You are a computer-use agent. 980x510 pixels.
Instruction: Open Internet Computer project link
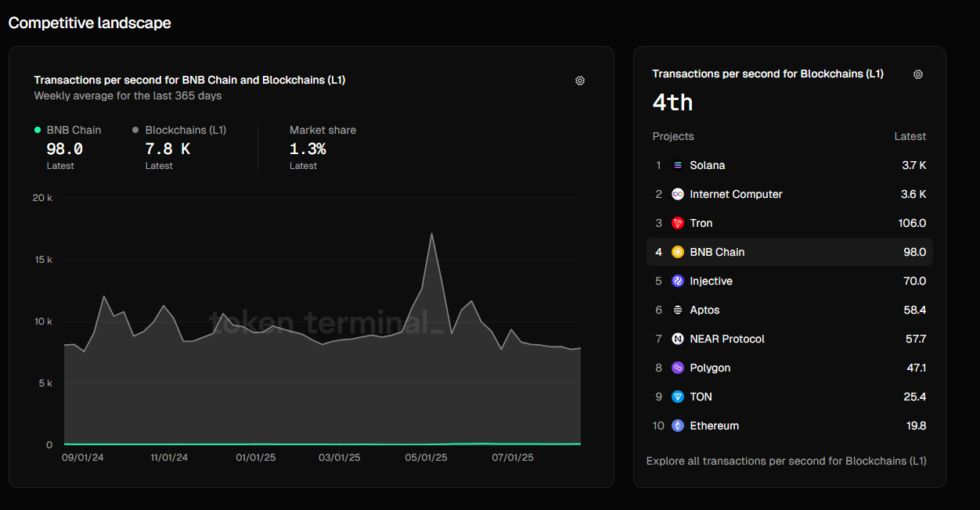[737, 194]
